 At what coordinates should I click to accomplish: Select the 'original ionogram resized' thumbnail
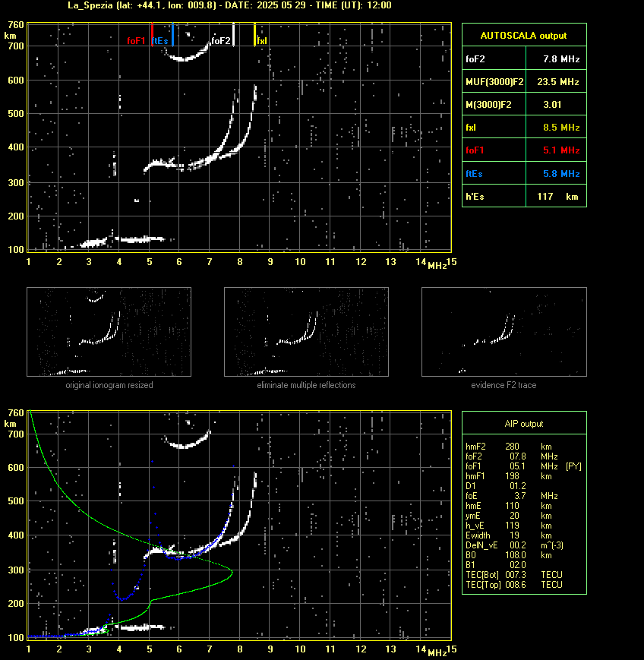point(109,332)
